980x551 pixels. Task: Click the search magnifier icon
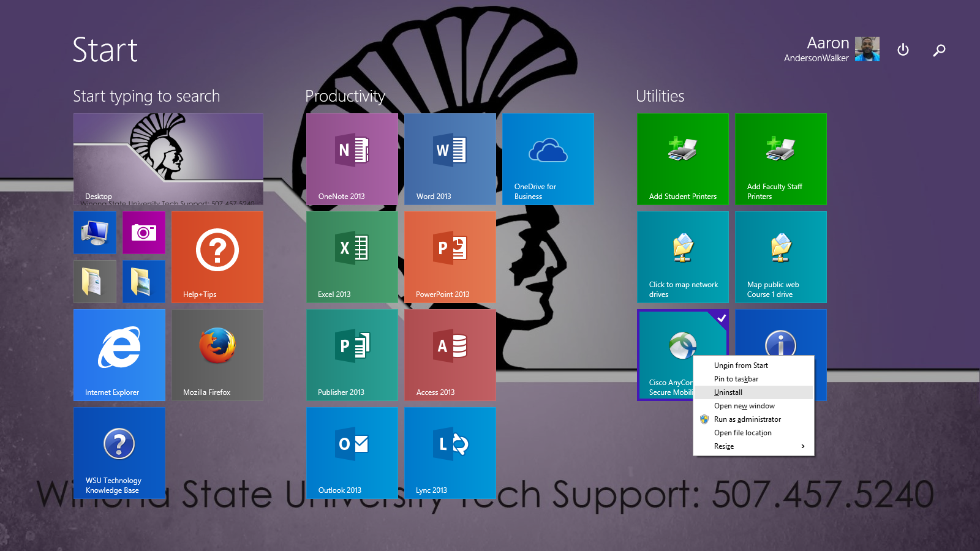(x=939, y=50)
